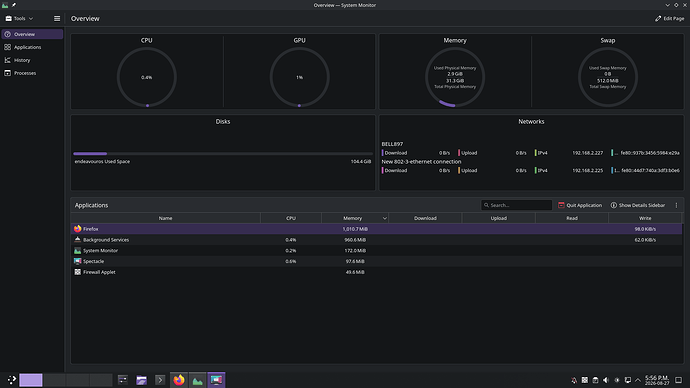This screenshot has height=388, width=690.
Task: Sort applications by Read column
Action: 572,218
